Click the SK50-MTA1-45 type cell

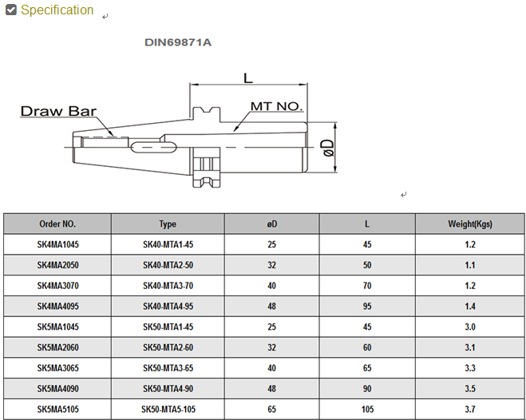click(168, 327)
